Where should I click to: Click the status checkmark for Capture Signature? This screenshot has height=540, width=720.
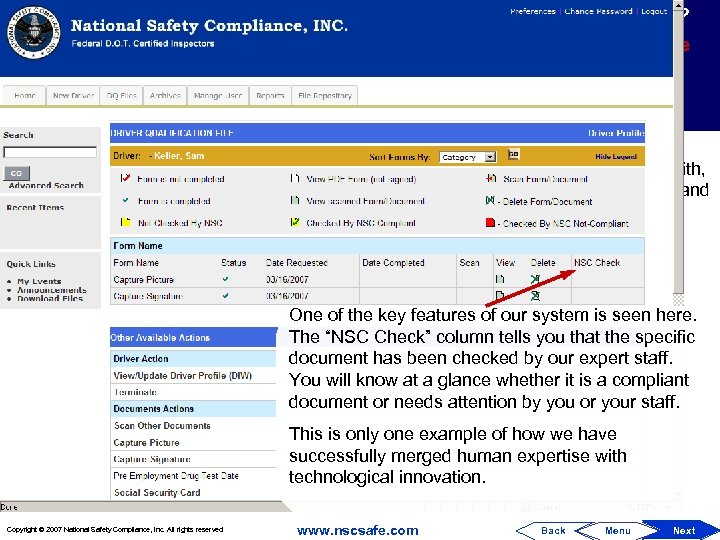225,296
